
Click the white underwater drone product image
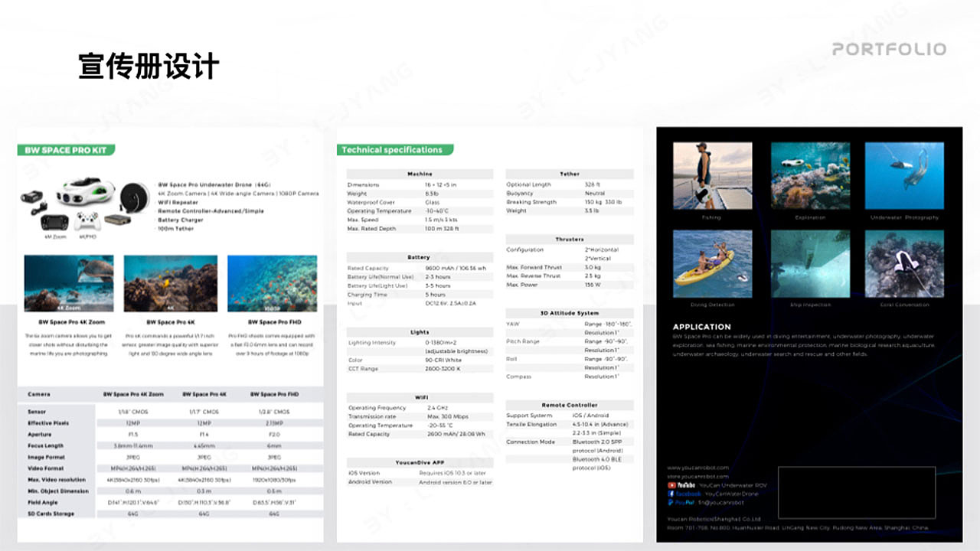(x=84, y=191)
